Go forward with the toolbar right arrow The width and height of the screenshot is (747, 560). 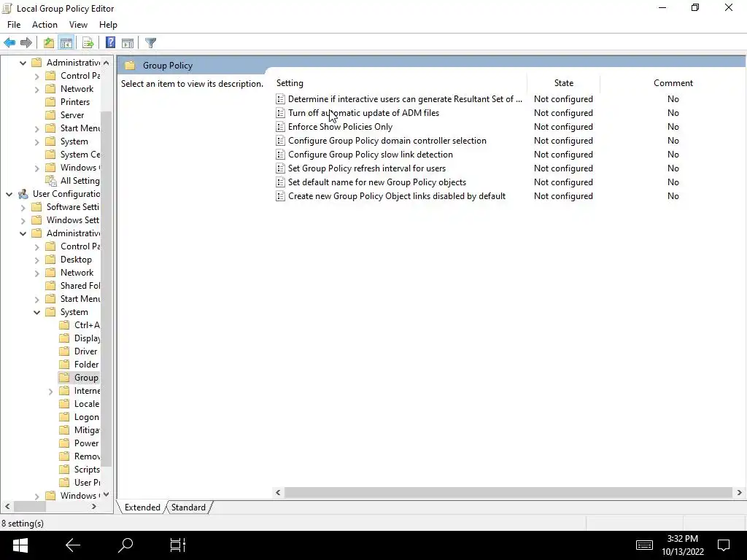26,43
